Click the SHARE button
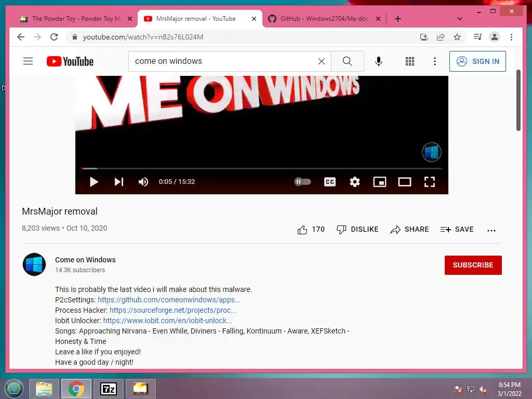The width and height of the screenshot is (532, 399). coord(409,230)
